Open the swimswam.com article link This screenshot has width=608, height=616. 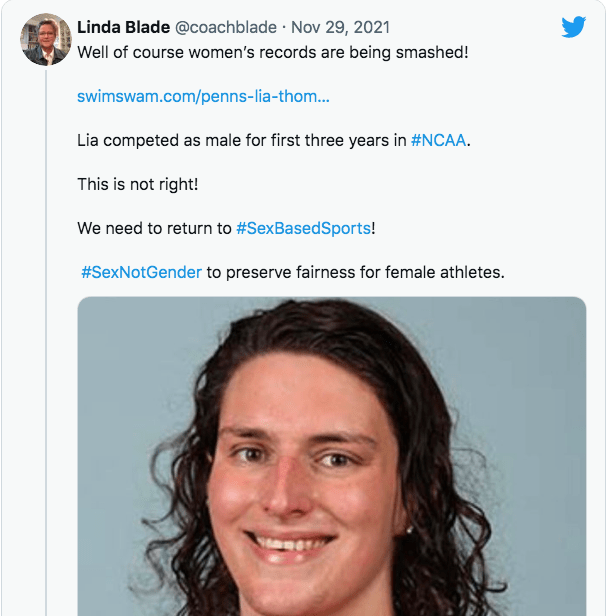(x=203, y=96)
